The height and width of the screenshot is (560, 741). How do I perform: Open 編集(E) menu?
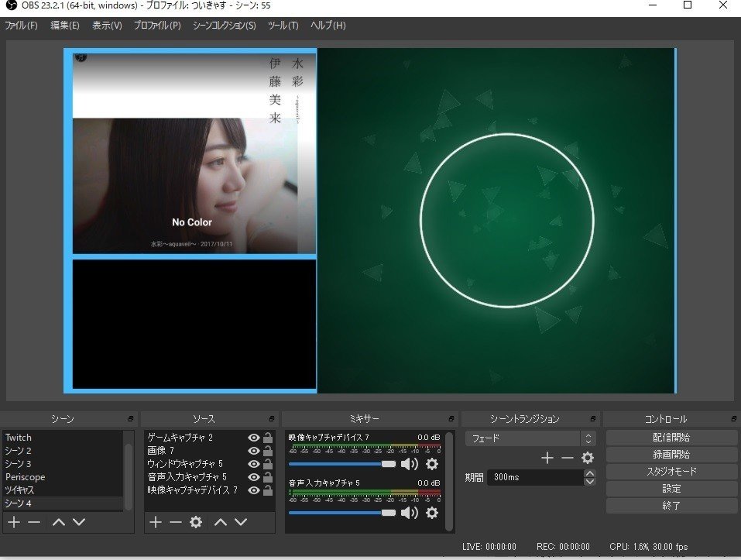coord(65,26)
